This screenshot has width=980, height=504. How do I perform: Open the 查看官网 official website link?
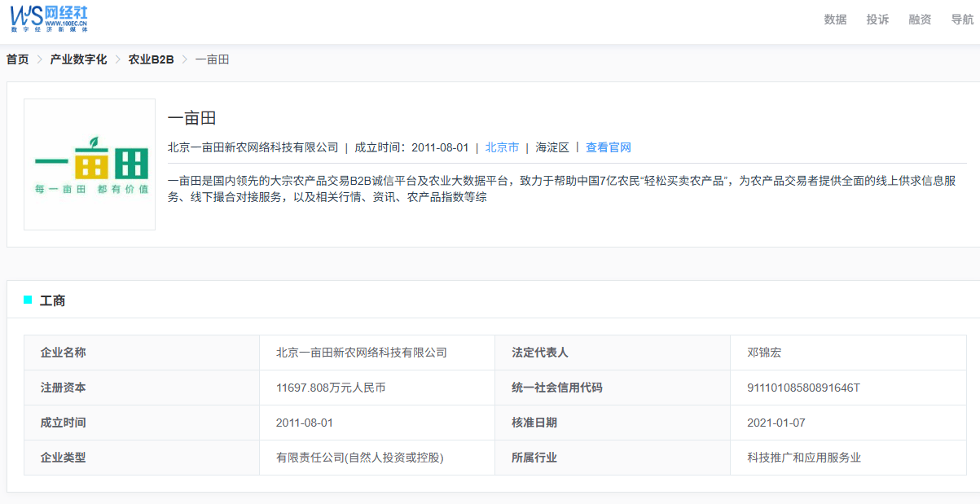(609, 147)
